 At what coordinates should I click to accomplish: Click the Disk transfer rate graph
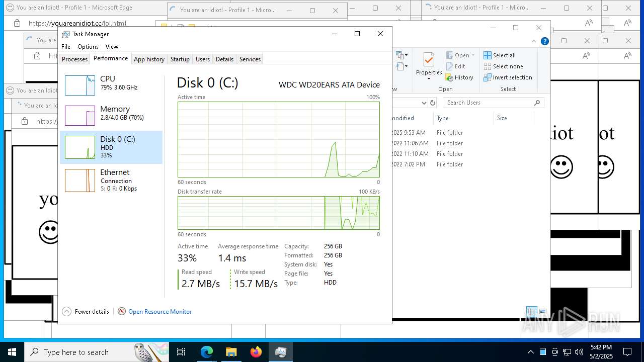(279, 213)
